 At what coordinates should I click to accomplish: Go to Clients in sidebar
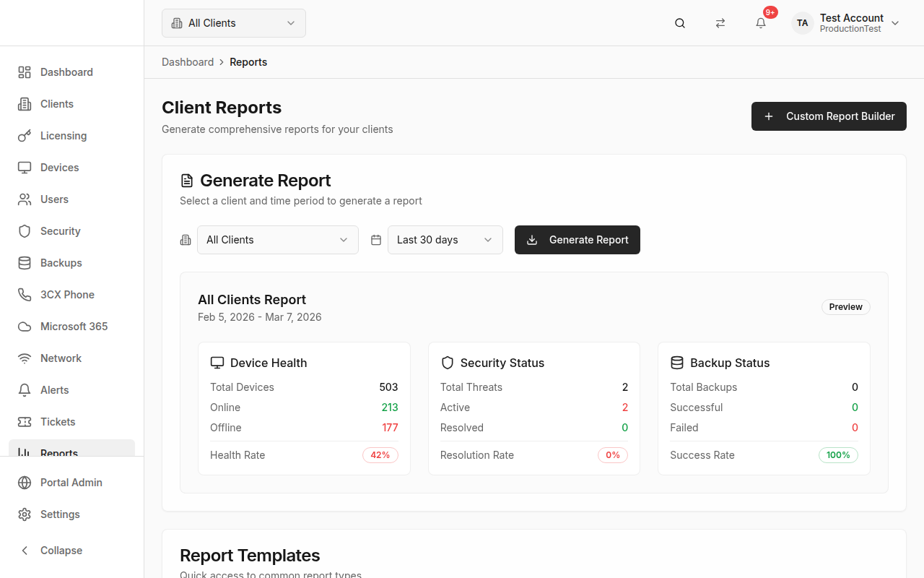click(x=72, y=104)
